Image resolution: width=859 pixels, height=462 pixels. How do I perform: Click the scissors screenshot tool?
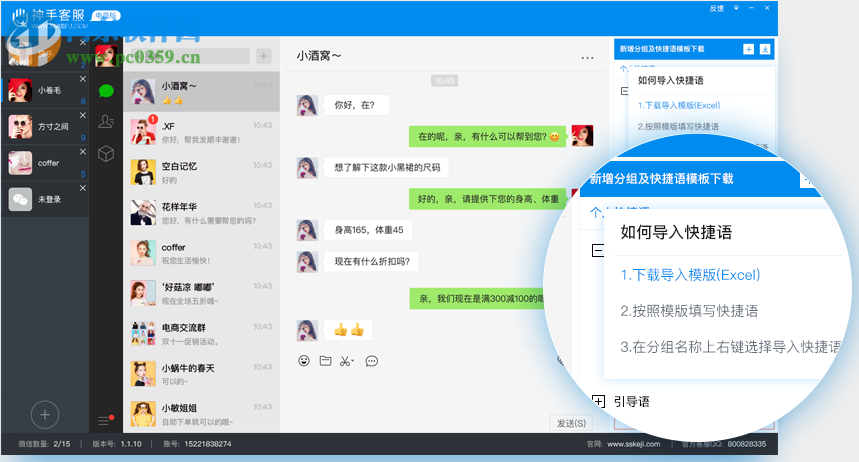345,361
